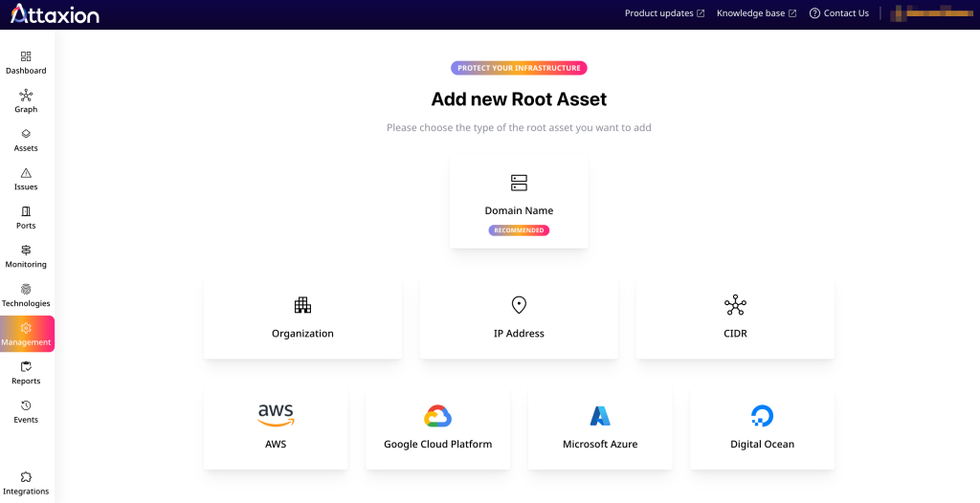Click the Digital Ocean logo
Screen dimensions: 980x503
(762, 416)
